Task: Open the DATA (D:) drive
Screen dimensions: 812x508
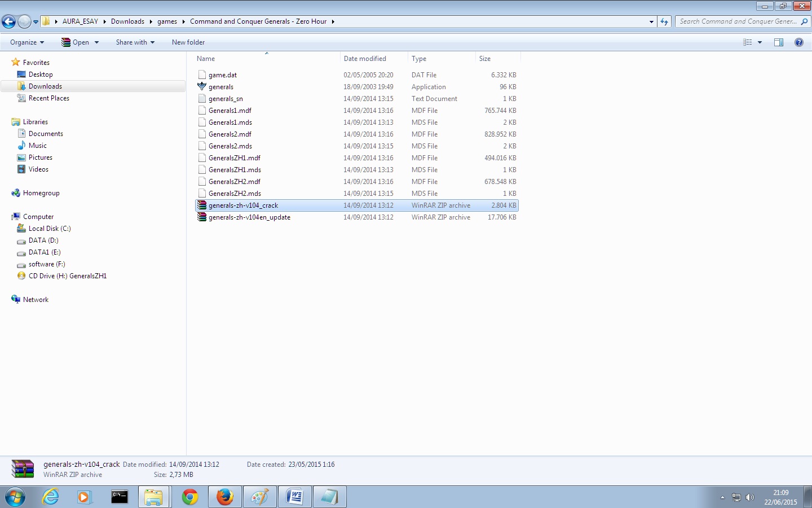Action: 43,240
